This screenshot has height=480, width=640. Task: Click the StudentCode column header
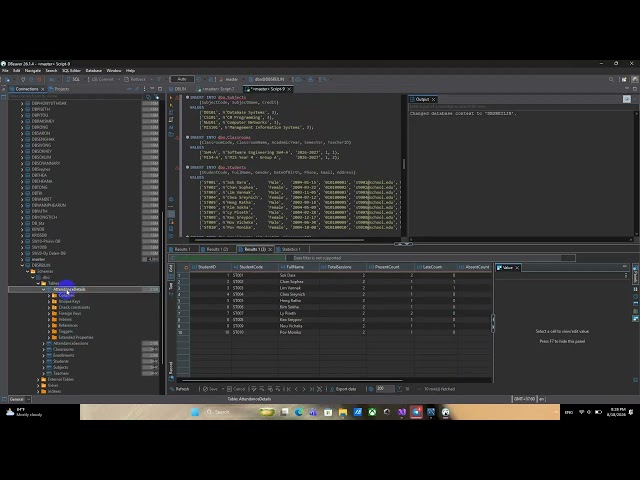[255, 267]
